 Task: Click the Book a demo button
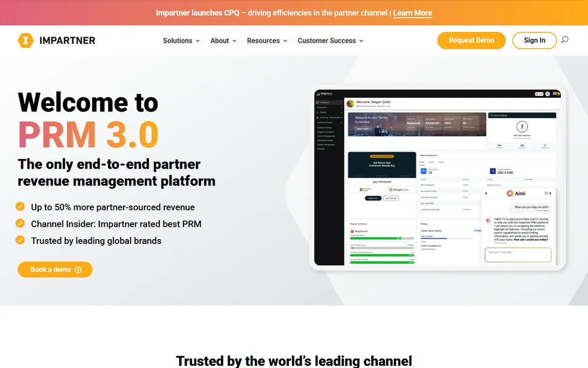(55, 270)
